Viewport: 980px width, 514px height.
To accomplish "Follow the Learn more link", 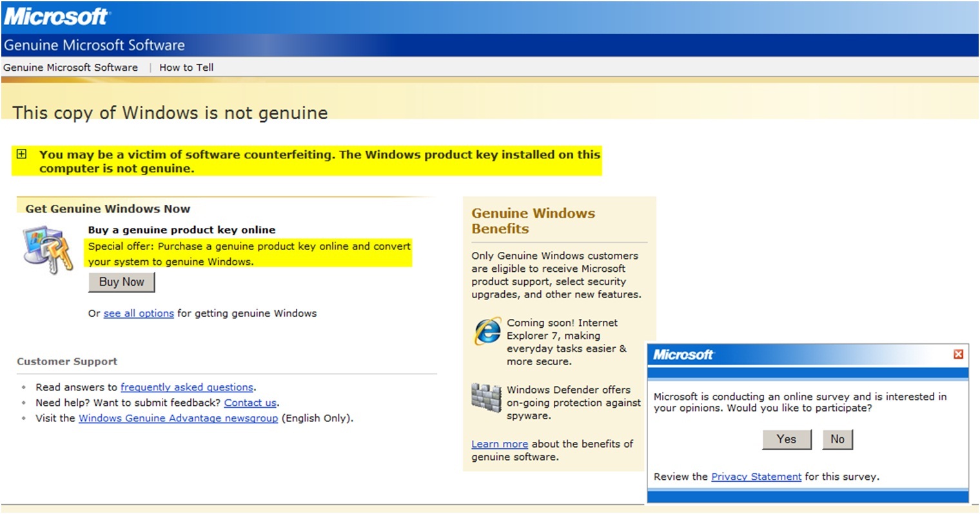I will [x=500, y=444].
